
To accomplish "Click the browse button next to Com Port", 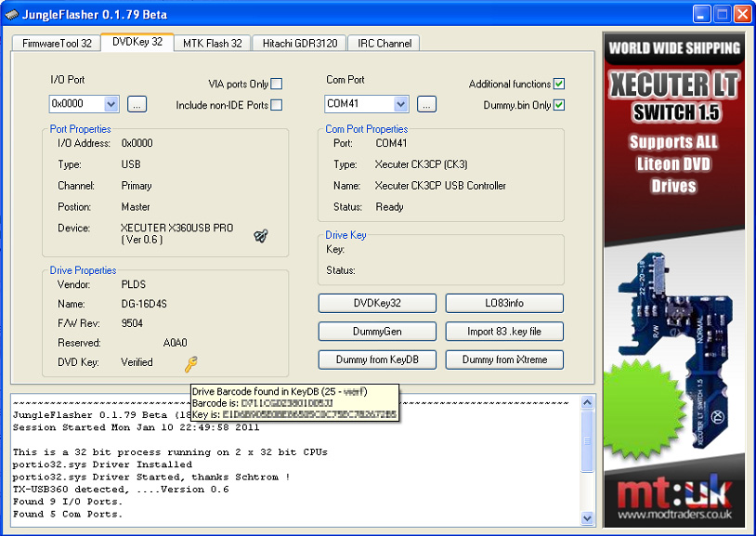I will click(426, 104).
